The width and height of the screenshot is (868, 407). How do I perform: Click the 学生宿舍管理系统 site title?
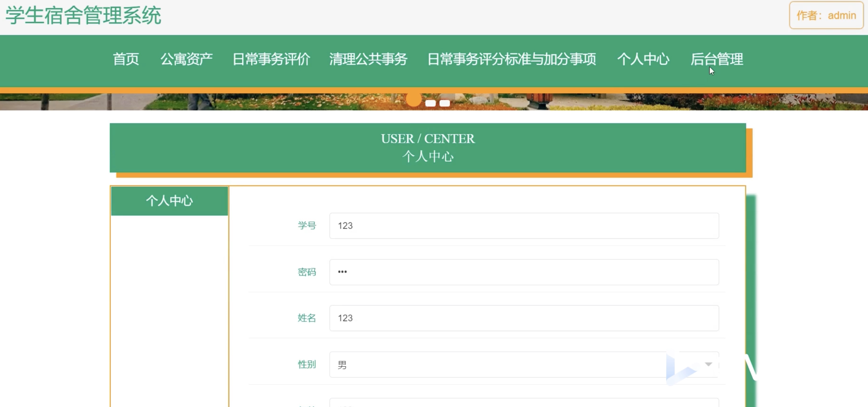click(x=83, y=16)
